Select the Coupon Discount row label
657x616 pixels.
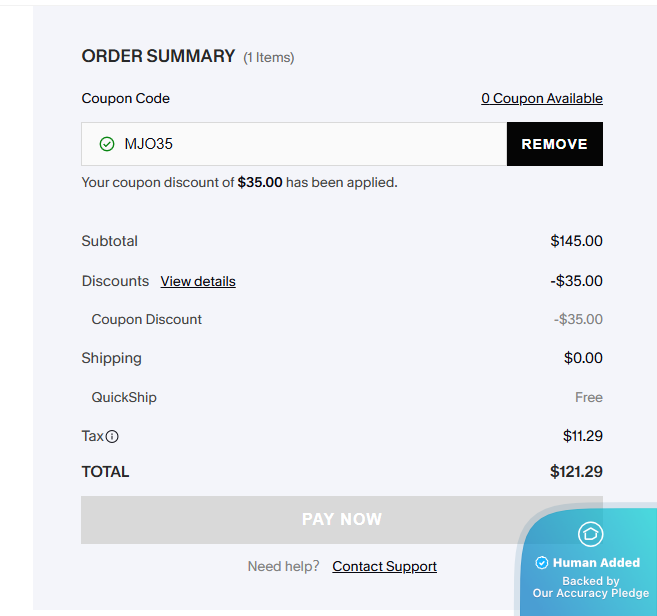pyautogui.click(x=147, y=319)
